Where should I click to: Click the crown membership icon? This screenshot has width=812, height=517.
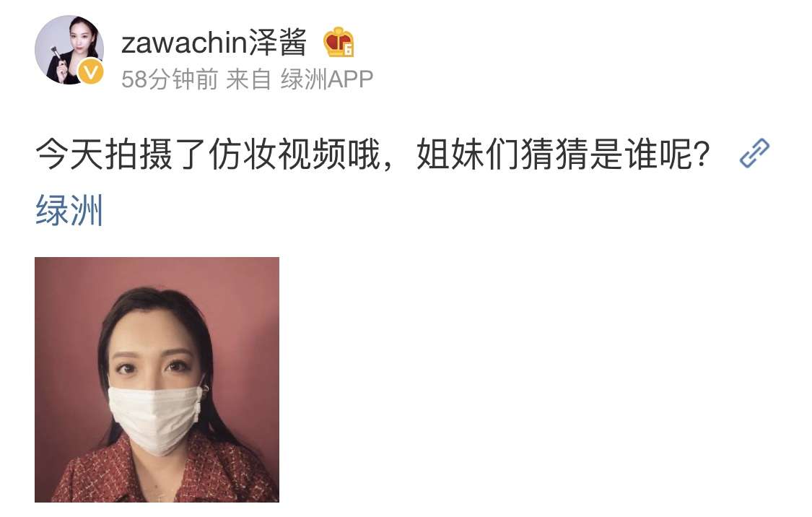tap(339, 43)
